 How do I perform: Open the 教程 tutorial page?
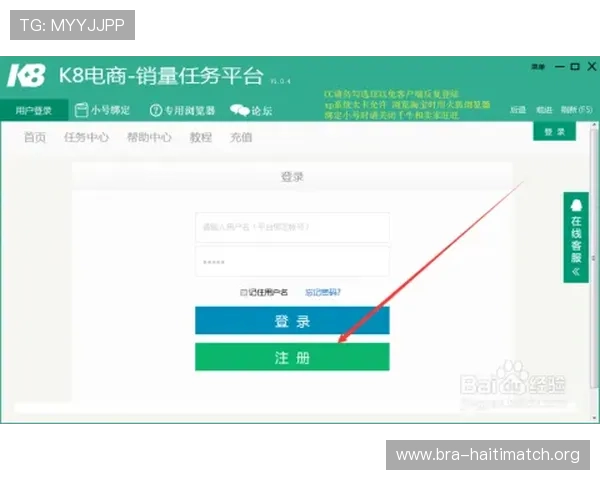[x=201, y=137]
